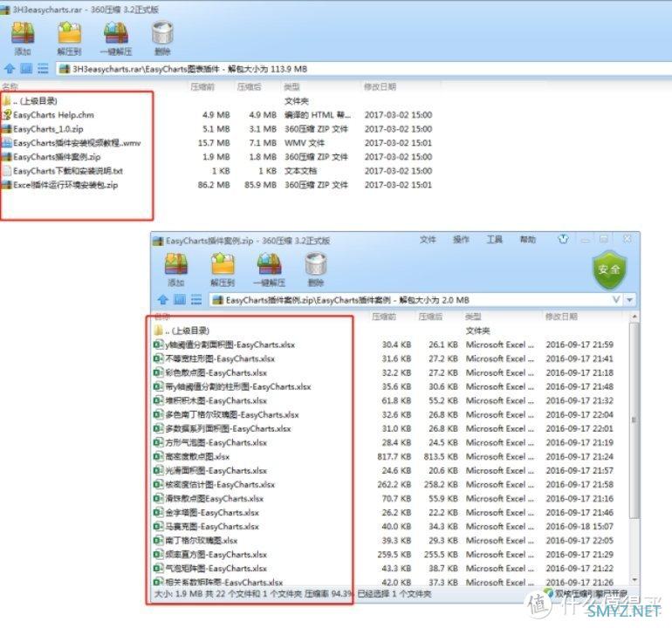Select the 频率直方图-EasyCharts.xlsx file
The width and height of the screenshot is (672, 628).
(210, 555)
